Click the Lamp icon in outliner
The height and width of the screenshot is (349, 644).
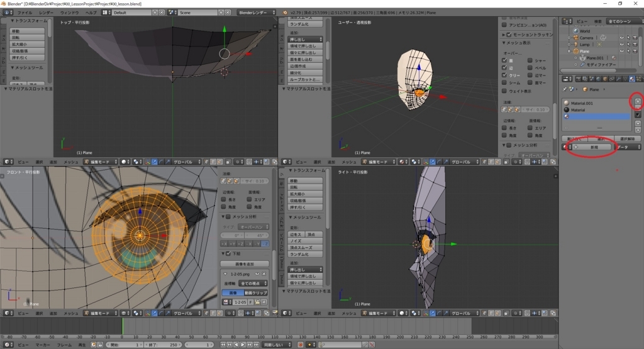pos(576,45)
